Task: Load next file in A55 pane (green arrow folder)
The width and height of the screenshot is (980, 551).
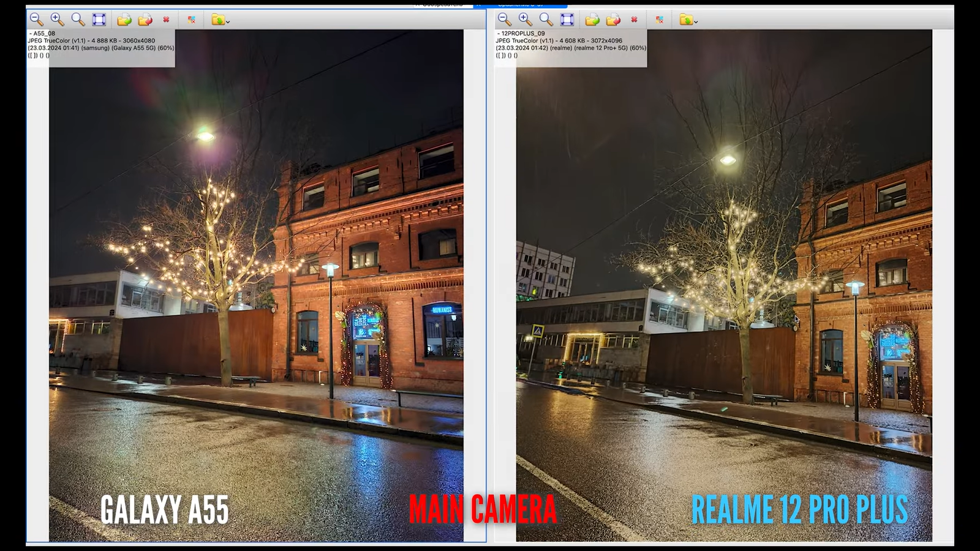Action: [x=124, y=20]
